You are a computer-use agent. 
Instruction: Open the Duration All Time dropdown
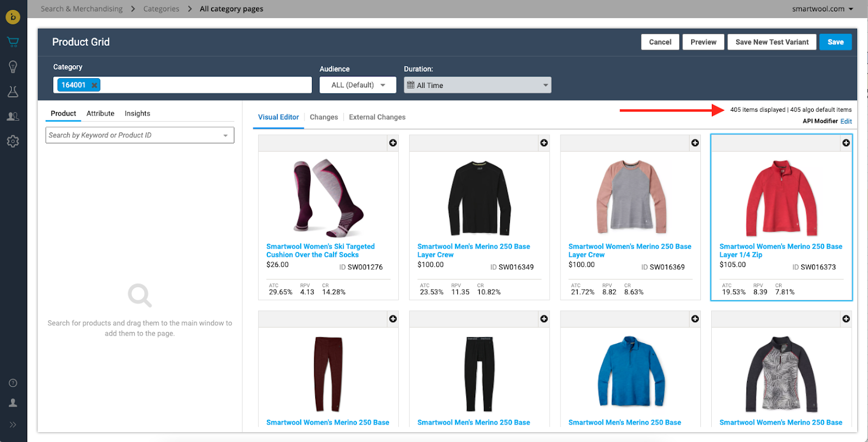point(477,85)
